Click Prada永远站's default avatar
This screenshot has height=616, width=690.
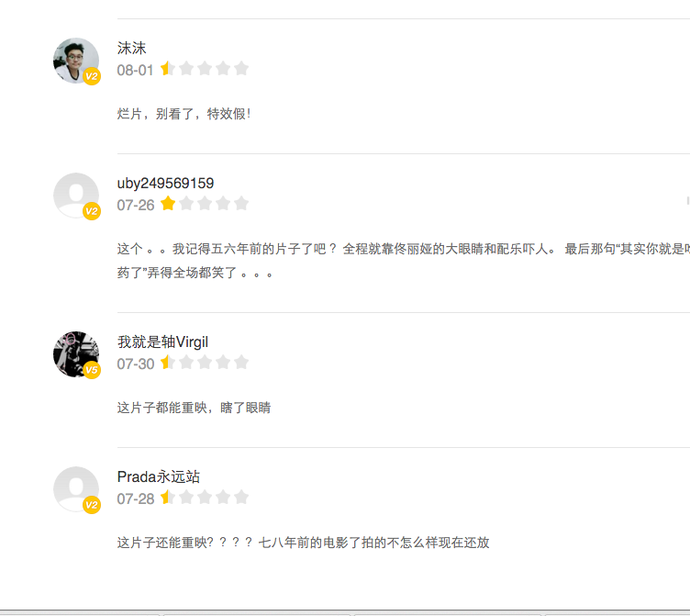[x=75, y=488]
